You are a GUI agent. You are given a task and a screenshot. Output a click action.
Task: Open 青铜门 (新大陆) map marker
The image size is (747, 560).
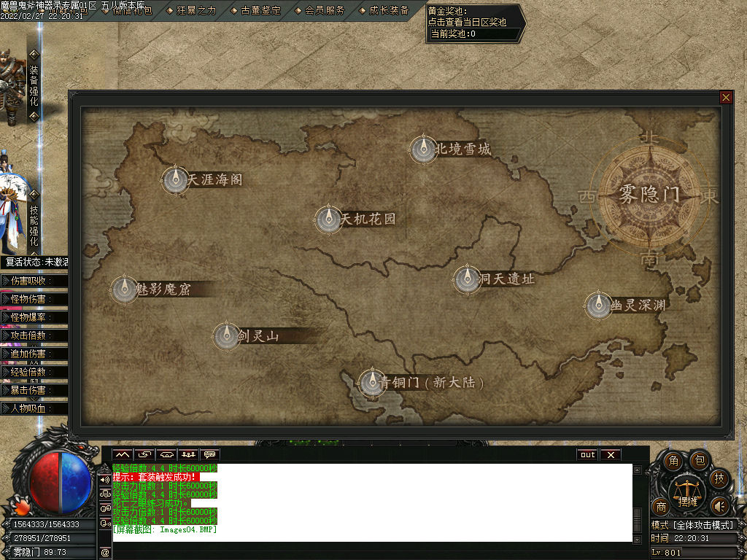[x=371, y=382]
